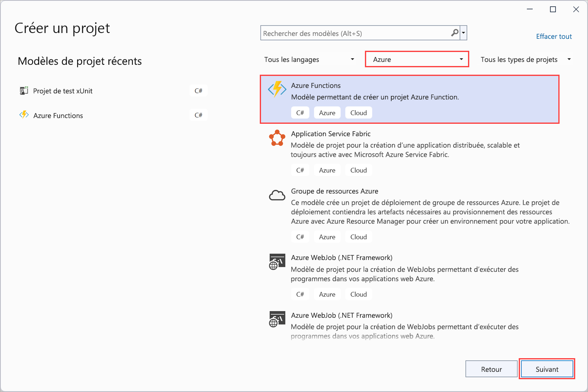Click the C# tag under Azure Functions template
The width and height of the screenshot is (588, 392).
coord(300,113)
